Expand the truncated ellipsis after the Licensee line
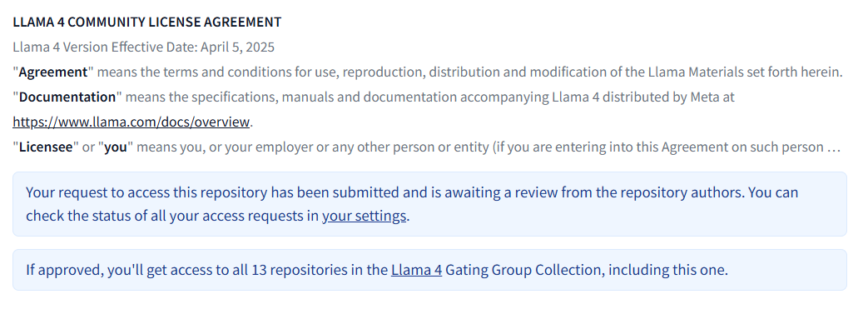Screen dimensions: 868x309 coord(833,147)
